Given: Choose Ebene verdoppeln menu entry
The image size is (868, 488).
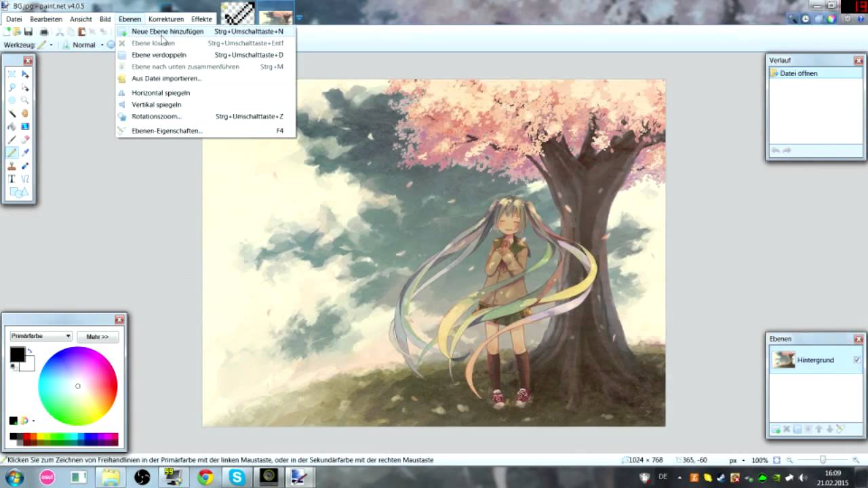Looking at the screenshot, I should (205, 55).
